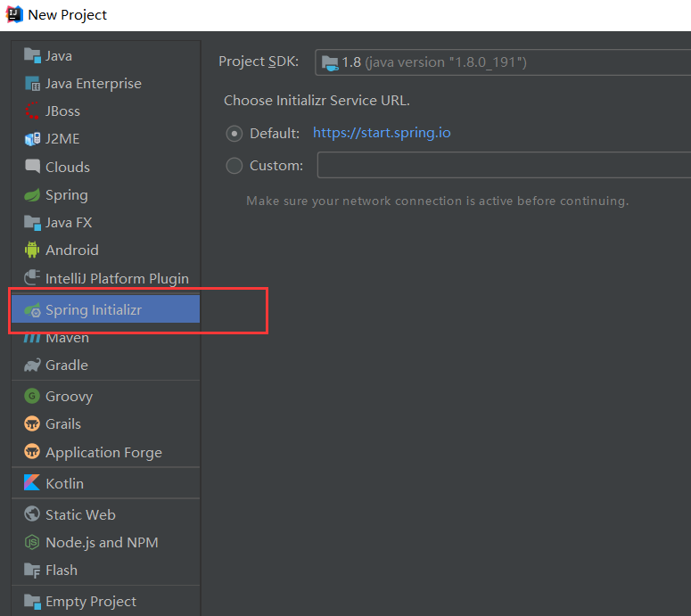Viewport: 691px width, 616px height.
Task: Click the Spring Initializr icon
Action: pyautogui.click(x=32, y=310)
